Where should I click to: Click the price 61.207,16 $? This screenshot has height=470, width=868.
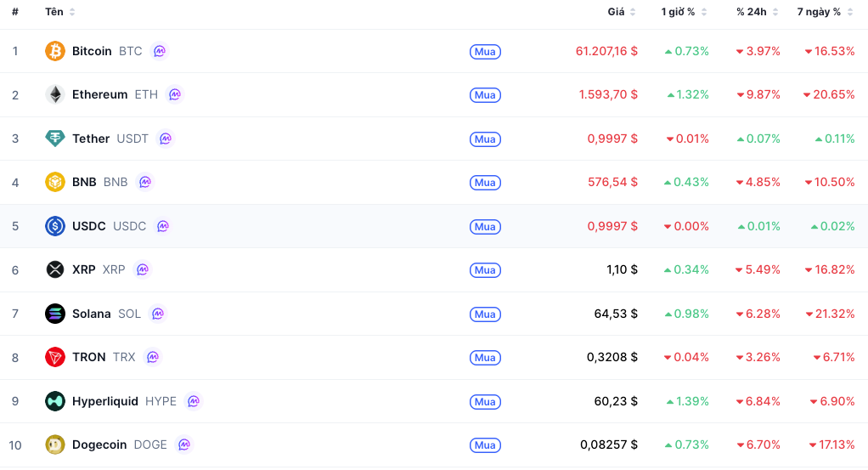[606, 51]
